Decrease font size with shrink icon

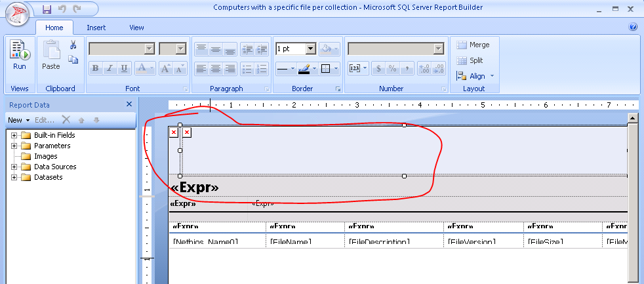(x=180, y=69)
